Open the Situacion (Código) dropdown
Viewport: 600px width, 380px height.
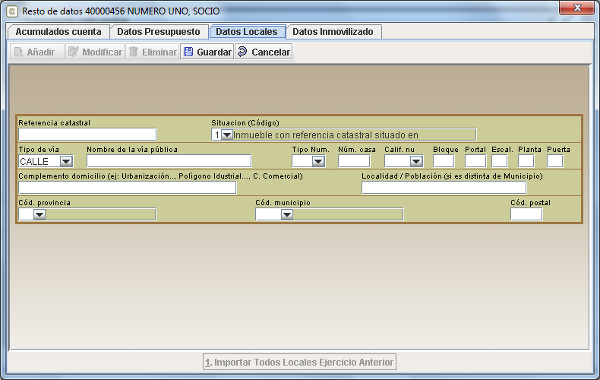pyautogui.click(x=227, y=135)
